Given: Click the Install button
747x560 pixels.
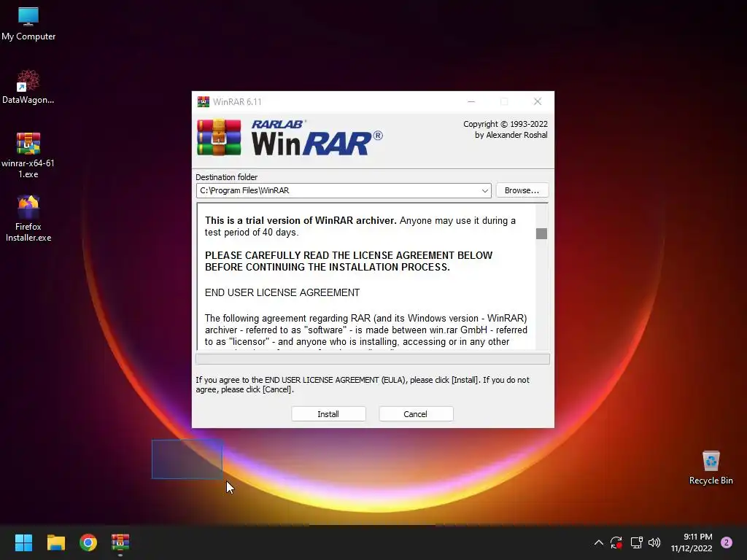Looking at the screenshot, I should pyautogui.click(x=328, y=414).
